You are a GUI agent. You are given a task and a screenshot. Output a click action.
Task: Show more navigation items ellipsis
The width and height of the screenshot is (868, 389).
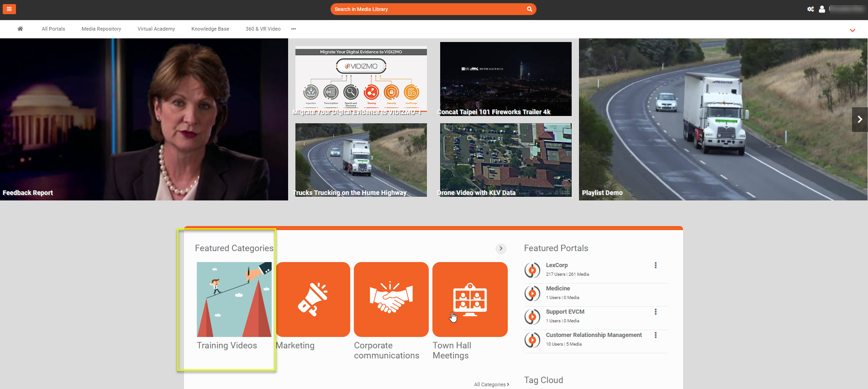[294, 29]
